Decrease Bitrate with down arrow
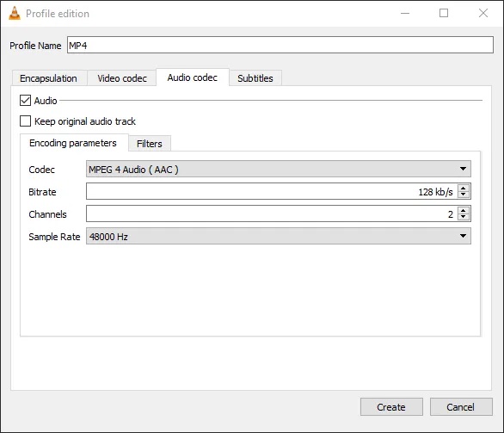Image resolution: width=504 pixels, height=433 pixels. point(464,195)
